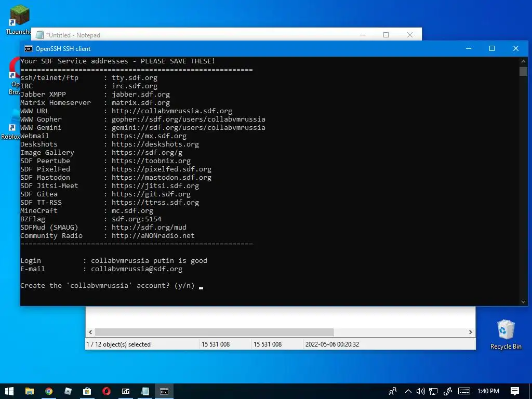Click 'matrix.sdf.org' homeserver address
Image resolution: width=532 pixels, height=399 pixels.
point(140,103)
